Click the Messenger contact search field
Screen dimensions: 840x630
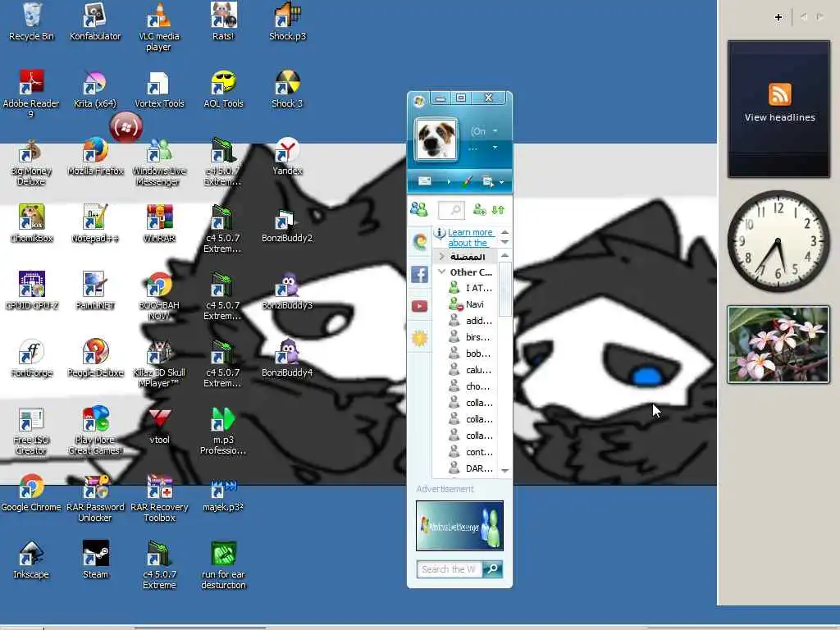click(452, 210)
